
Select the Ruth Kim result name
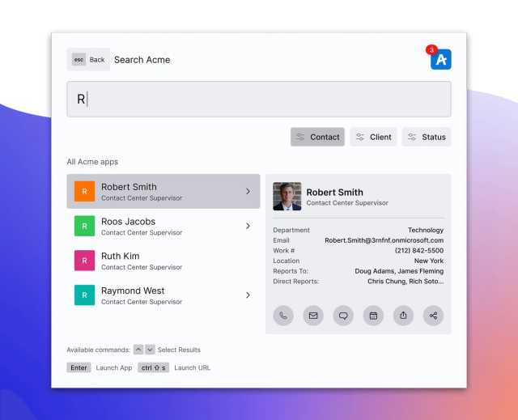coord(121,257)
